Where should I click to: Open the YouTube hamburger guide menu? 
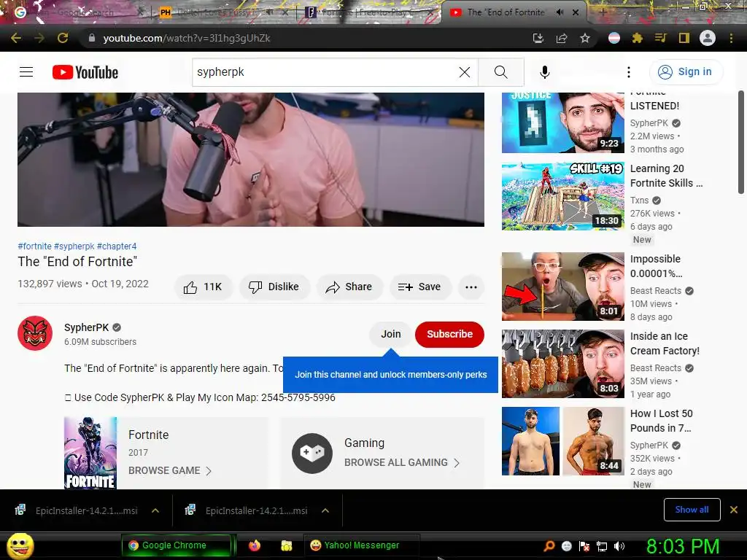[26, 72]
